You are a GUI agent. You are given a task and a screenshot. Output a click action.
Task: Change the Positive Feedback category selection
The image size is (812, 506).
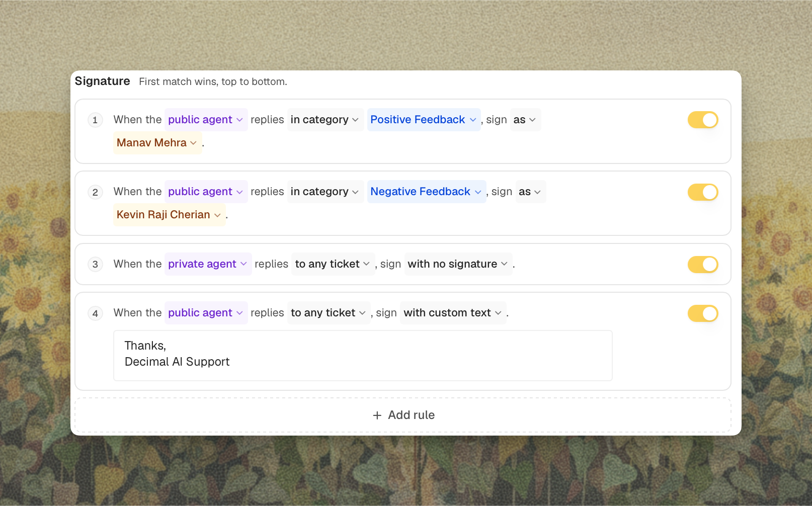pyautogui.click(x=424, y=120)
